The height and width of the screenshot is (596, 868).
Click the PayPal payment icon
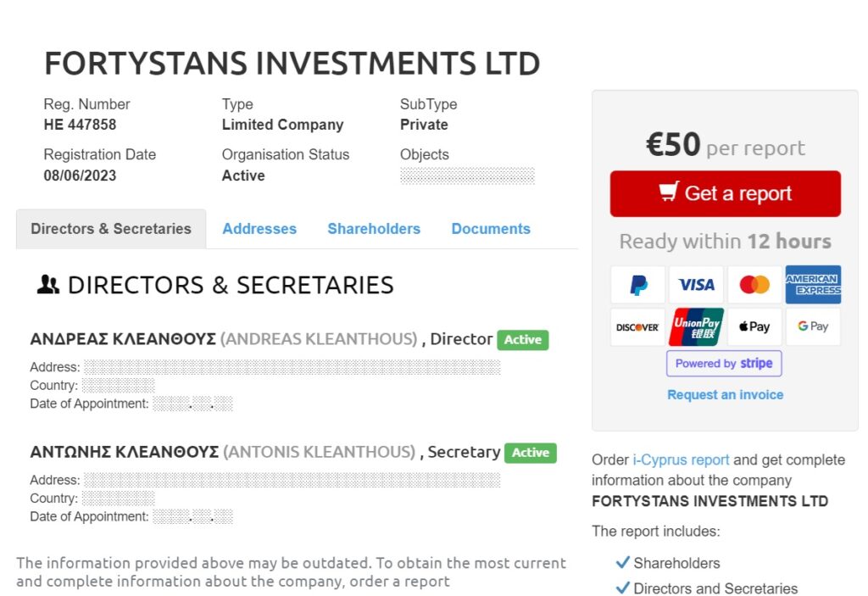point(638,285)
